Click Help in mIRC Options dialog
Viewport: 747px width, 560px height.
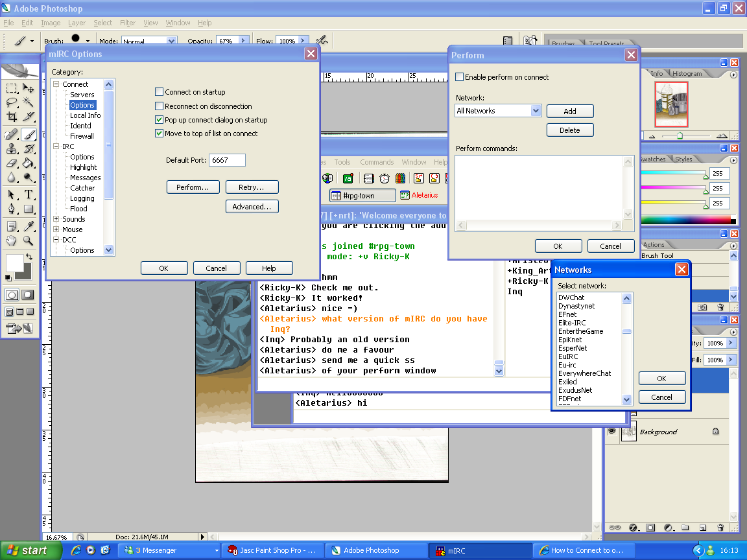[268, 268]
